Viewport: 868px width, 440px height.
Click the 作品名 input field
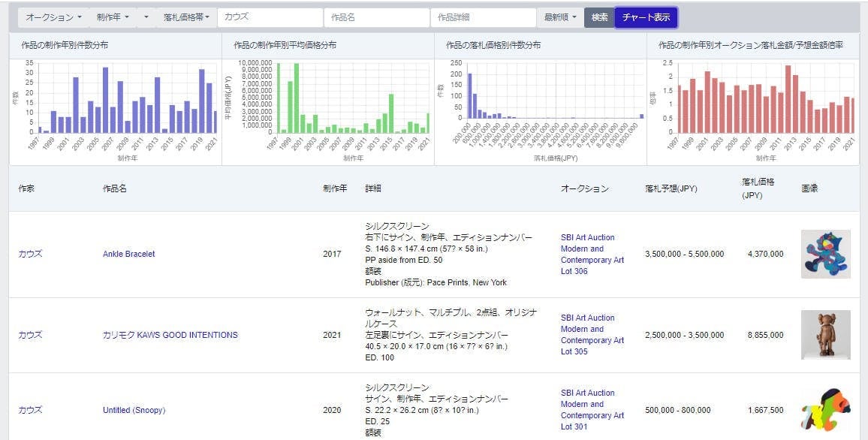pyautogui.click(x=377, y=17)
